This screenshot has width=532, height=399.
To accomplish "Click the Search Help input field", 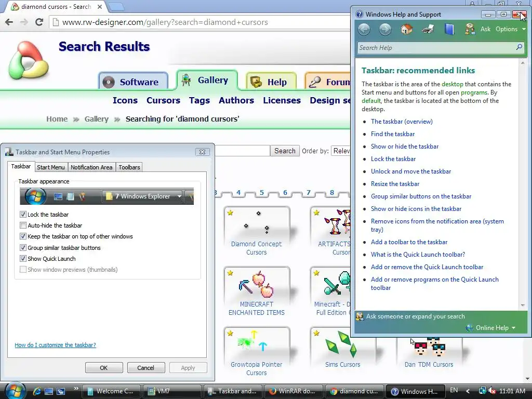I will 436,47.
